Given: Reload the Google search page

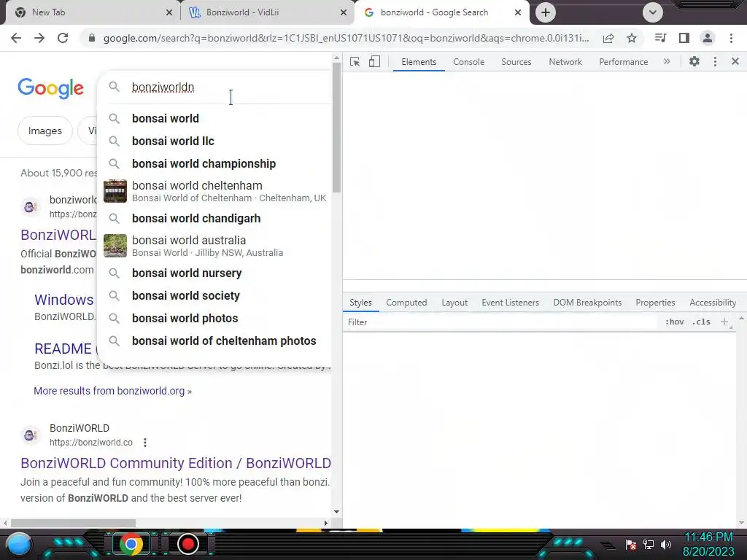Looking at the screenshot, I should coord(63,38).
